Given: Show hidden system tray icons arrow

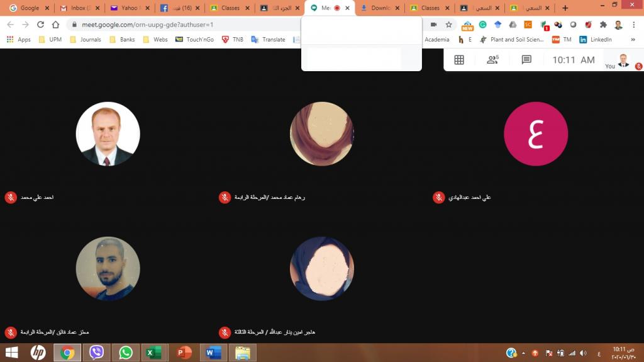Looking at the screenshot, I should tap(523, 353).
